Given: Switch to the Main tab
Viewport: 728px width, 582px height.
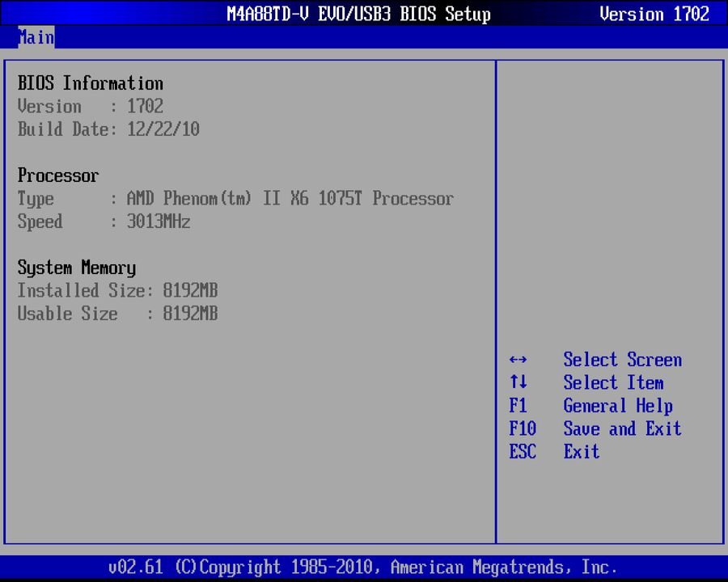Looking at the screenshot, I should (36, 37).
